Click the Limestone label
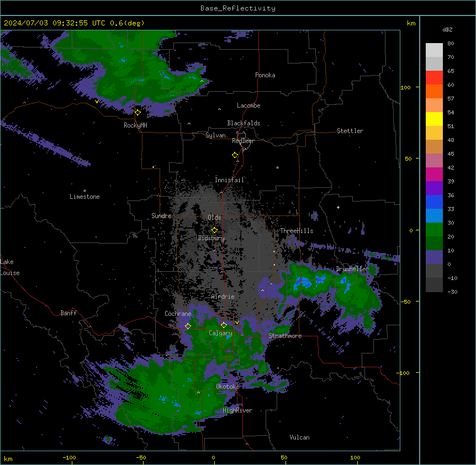The image size is (476, 465). [84, 197]
